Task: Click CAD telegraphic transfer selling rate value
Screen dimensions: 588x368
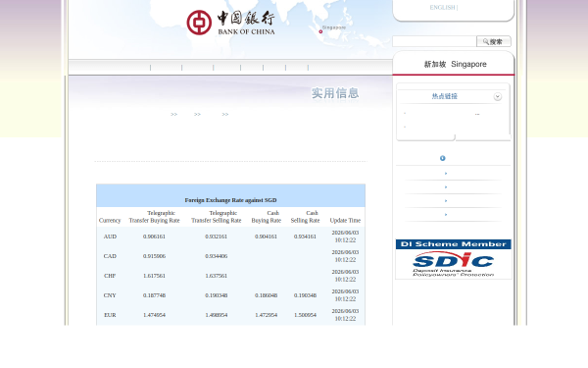Action: pos(217,256)
